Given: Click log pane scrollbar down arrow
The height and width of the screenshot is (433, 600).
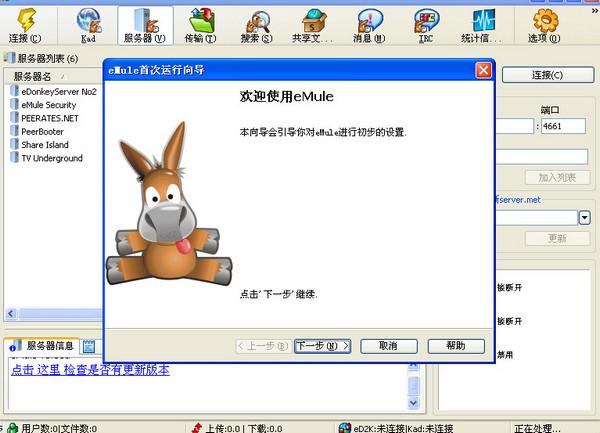Looking at the screenshot, I should pos(413,403).
